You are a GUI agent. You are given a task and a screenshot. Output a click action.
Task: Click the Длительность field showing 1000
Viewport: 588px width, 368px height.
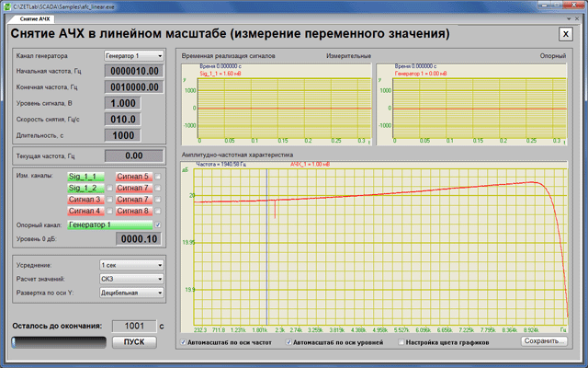[122, 135]
